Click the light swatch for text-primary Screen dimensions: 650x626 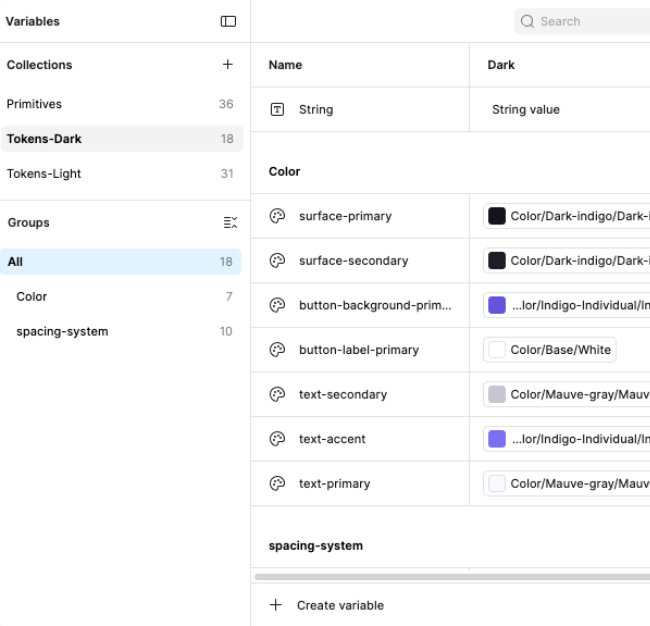click(x=497, y=483)
